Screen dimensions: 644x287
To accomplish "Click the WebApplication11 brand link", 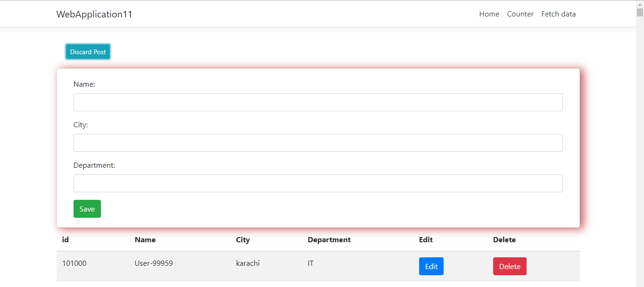I will (94, 14).
